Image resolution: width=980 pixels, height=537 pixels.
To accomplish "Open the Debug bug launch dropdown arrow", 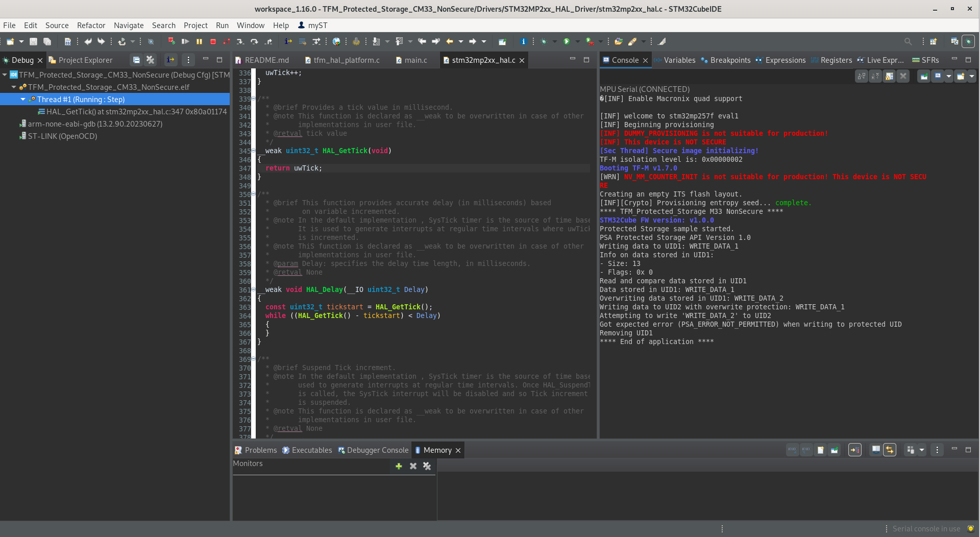I will pyautogui.click(x=555, y=41).
